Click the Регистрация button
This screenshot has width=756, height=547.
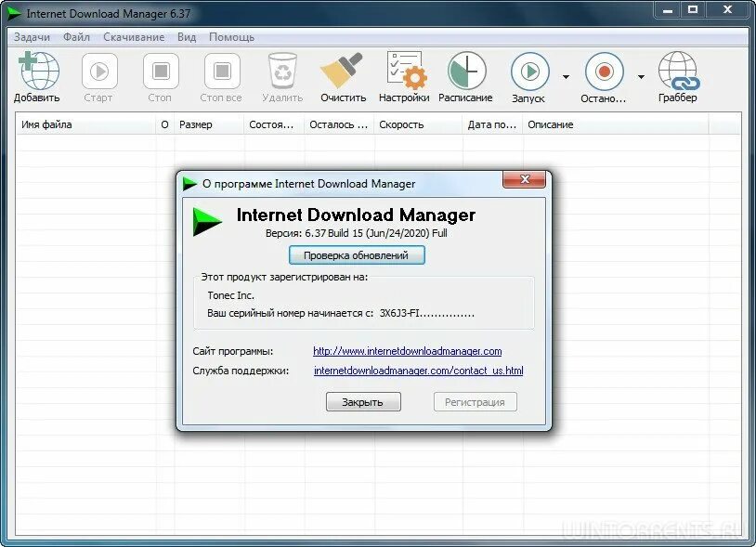click(475, 402)
